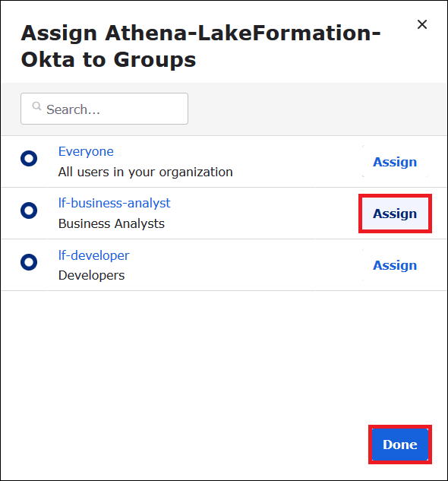Select the 'Developers' description text
The image size is (448, 481).
[x=91, y=275]
